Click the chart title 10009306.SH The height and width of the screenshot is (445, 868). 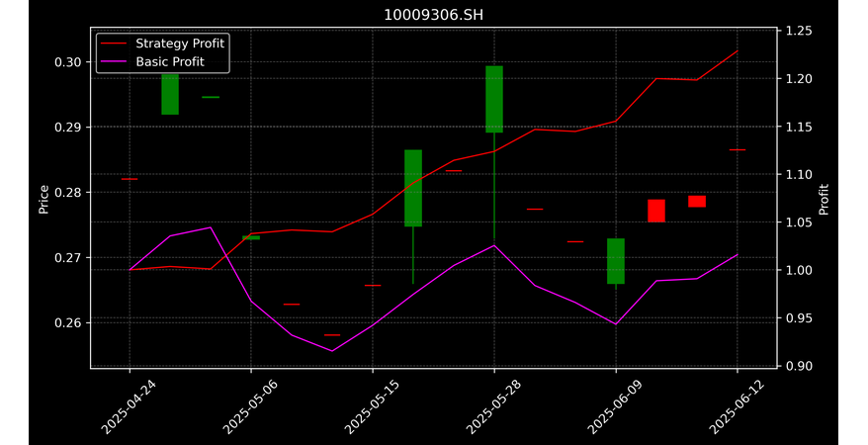[x=433, y=15]
